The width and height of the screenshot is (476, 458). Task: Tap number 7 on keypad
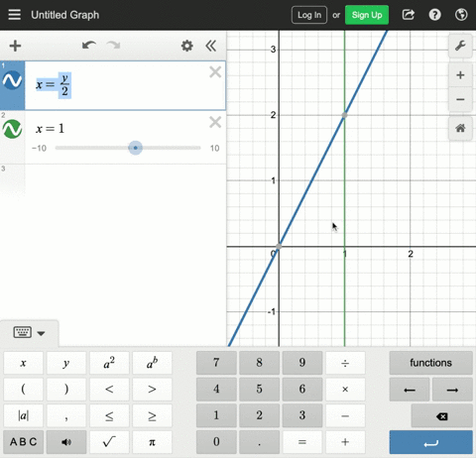click(216, 363)
